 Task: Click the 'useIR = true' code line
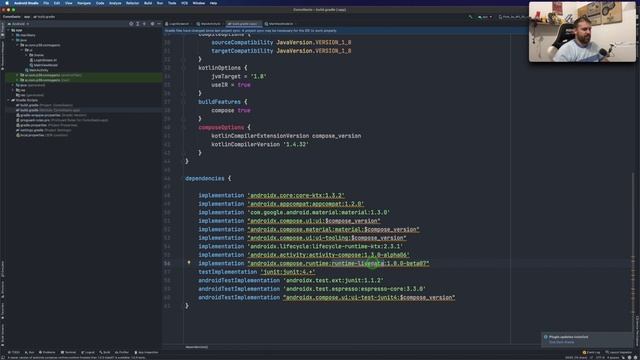pyautogui.click(x=231, y=85)
